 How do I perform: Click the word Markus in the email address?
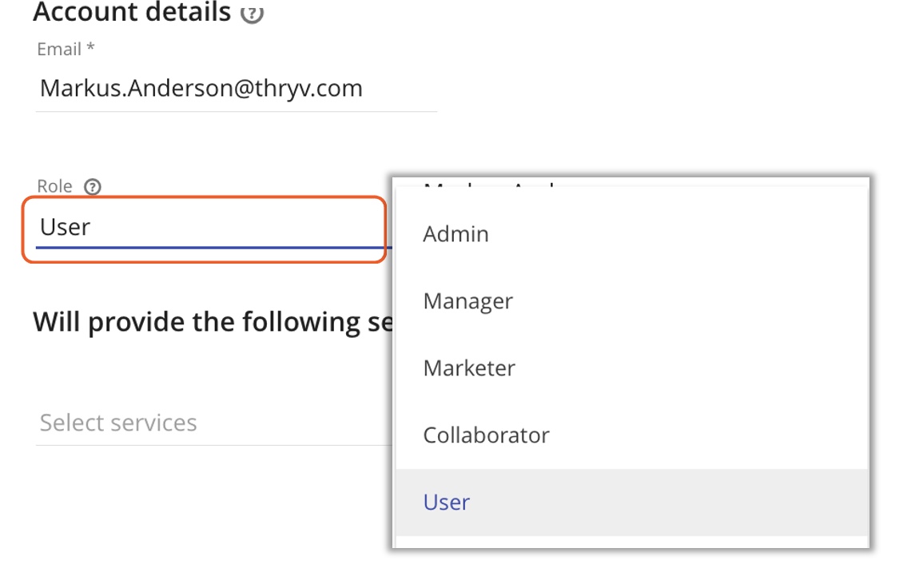[71, 88]
